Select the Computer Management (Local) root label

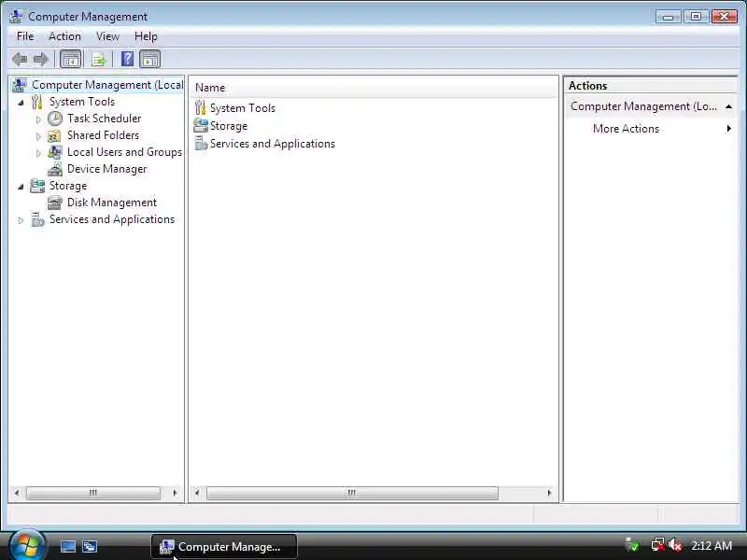pyautogui.click(x=107, y=85)
